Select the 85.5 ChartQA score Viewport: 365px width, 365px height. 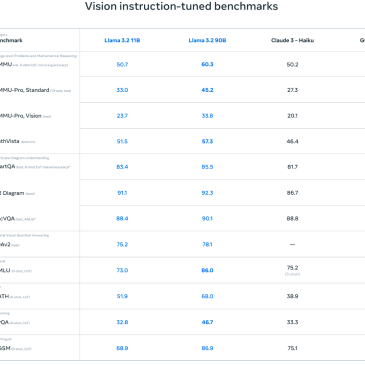click(x=207, y=167)
